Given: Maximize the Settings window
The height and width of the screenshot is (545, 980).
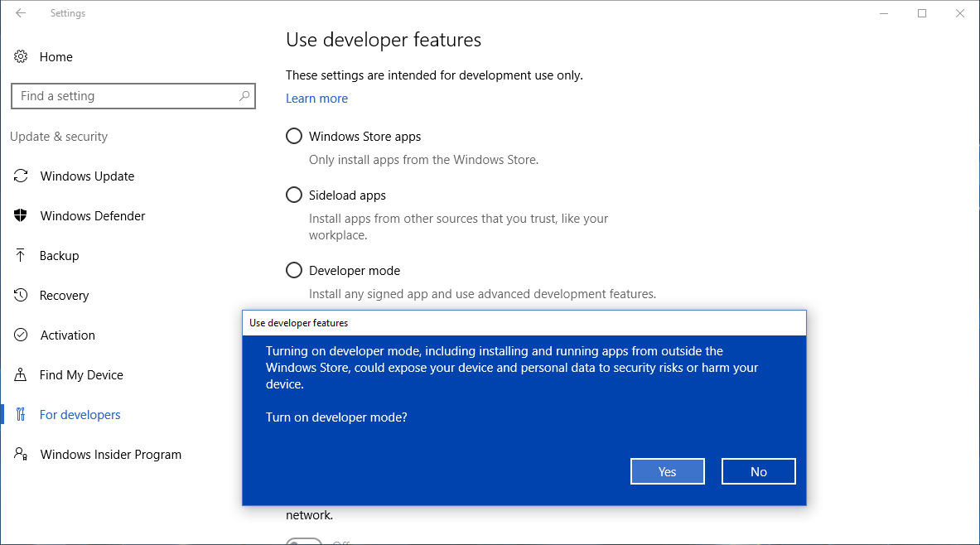Looking at the screenshot, I should tap(922, 13).
